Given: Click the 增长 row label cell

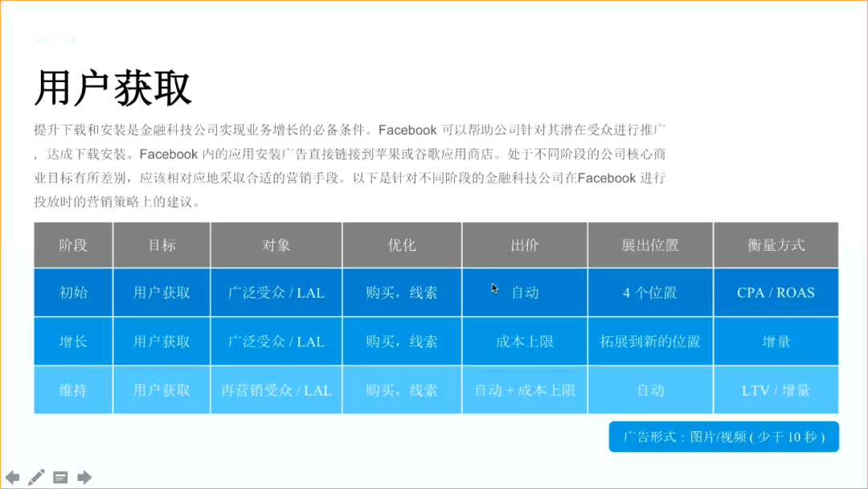Looking at the screenshot, I should pyautogui.click(x=72, y=341).
